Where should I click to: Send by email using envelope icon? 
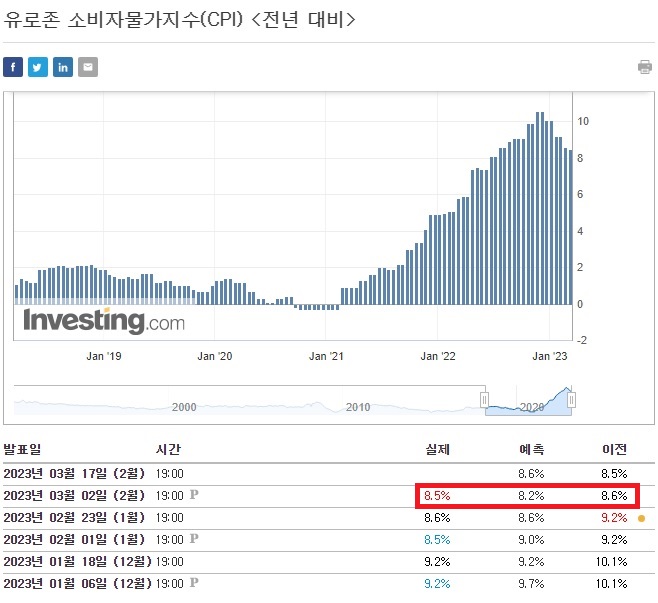(88, 67)
